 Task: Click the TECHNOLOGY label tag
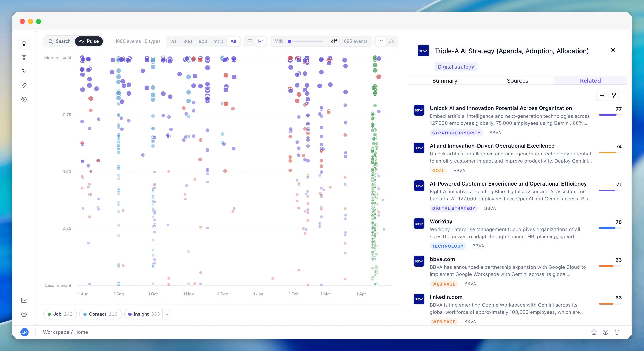[x=448, y=246]
